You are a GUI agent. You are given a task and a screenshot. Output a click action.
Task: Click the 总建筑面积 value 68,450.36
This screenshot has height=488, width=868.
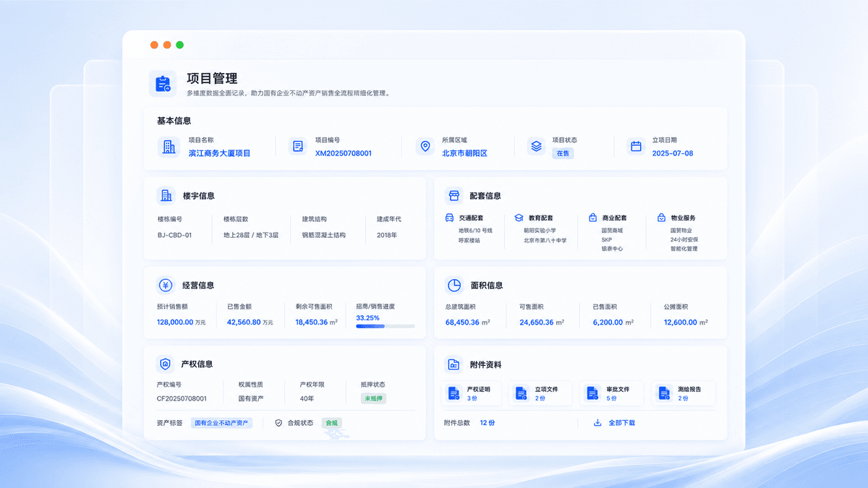pyautogui.click(x=462, y=322)
